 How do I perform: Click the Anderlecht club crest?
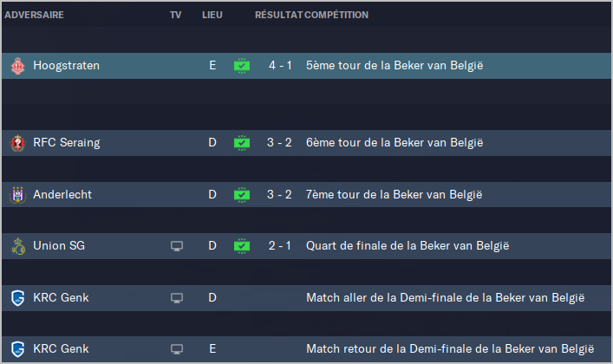tap(17, 195)
